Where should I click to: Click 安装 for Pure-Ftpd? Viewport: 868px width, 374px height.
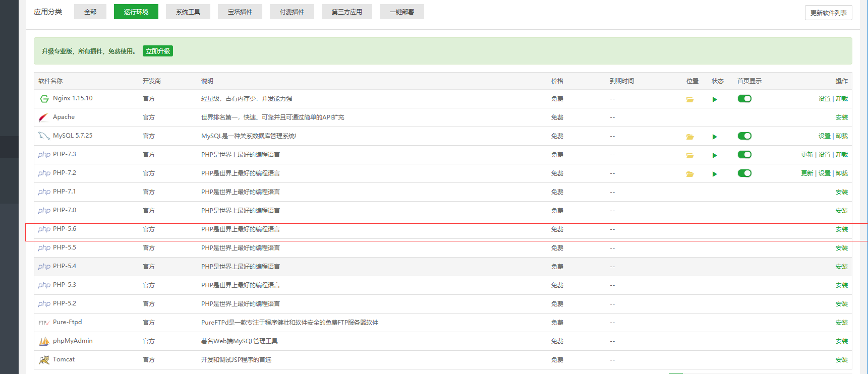tap(842, 323)
